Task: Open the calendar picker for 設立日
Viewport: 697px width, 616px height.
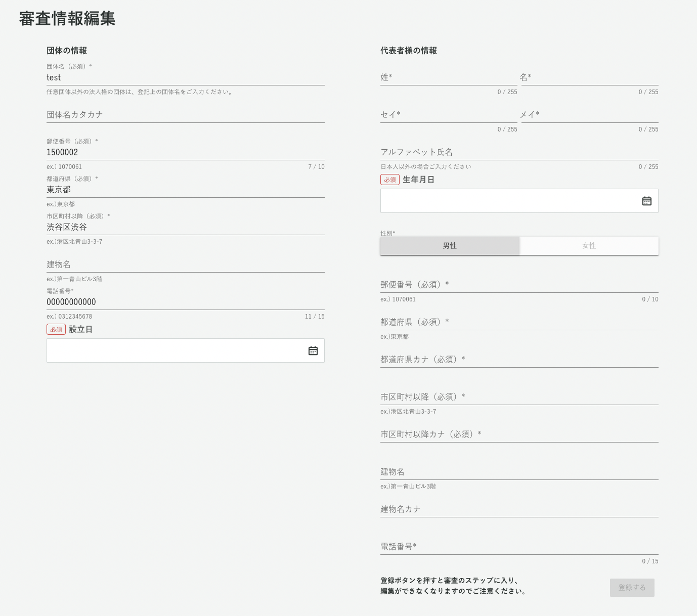Action: pyautogui.click(x=313, y=350)
